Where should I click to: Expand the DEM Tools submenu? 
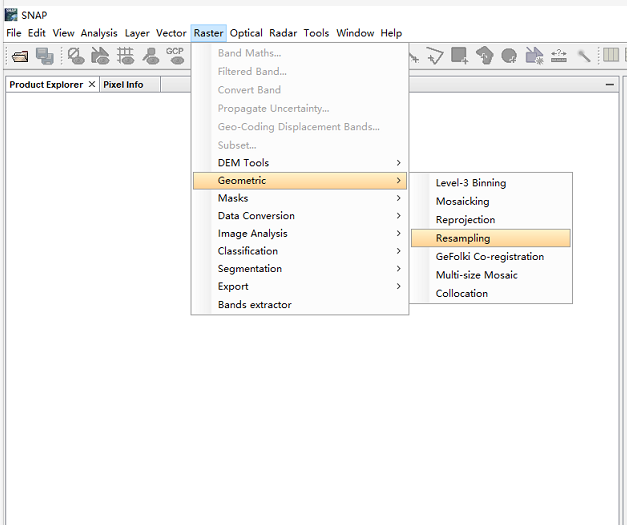pos(300,163)
